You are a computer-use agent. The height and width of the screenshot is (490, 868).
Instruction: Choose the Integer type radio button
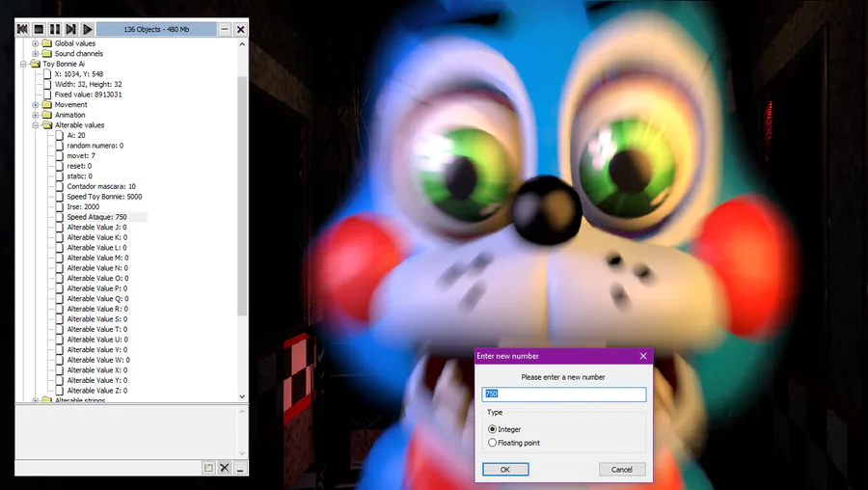492,429
